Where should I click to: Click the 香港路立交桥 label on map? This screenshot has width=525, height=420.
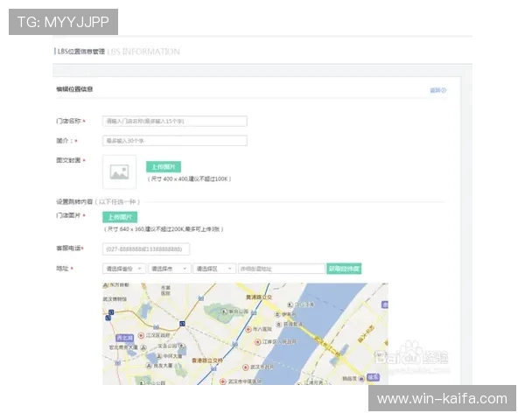pos(207,360)
